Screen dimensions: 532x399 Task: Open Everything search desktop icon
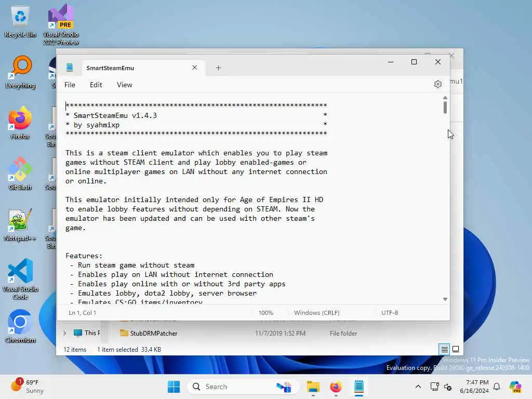[20, 72]
